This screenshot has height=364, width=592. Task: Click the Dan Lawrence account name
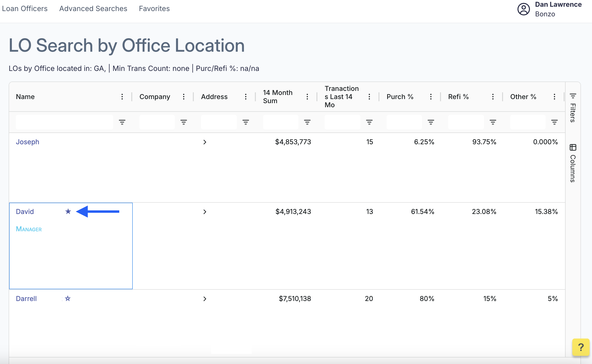pos(558,4)
